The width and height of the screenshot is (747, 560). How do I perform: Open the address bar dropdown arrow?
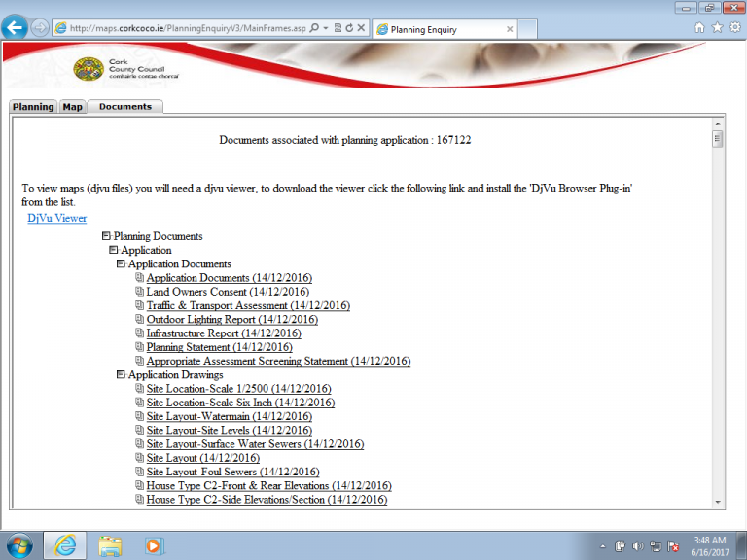coord(326,28)
